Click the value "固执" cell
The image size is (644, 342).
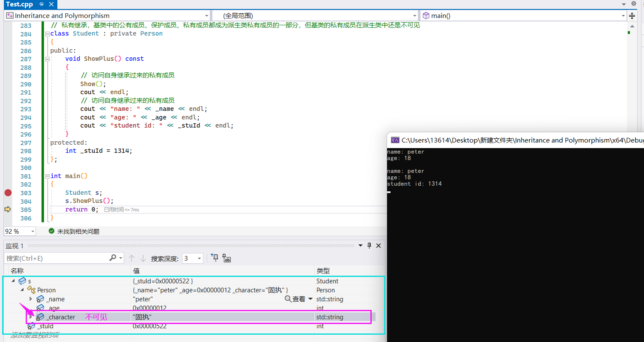(x=142, y=317)
